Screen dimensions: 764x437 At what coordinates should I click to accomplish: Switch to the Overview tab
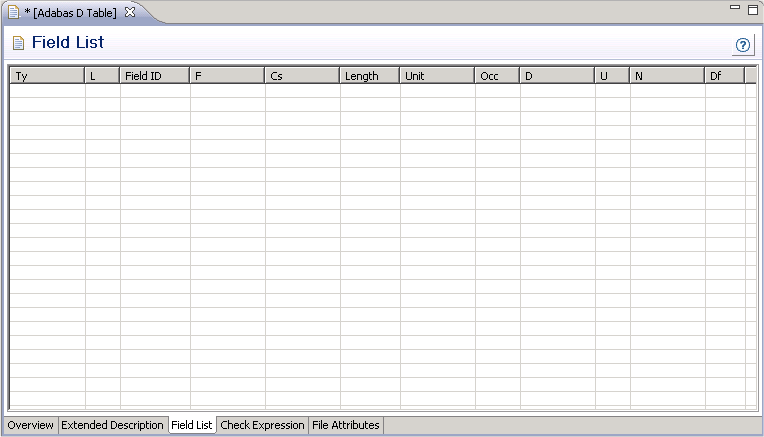tap(31, 425)
